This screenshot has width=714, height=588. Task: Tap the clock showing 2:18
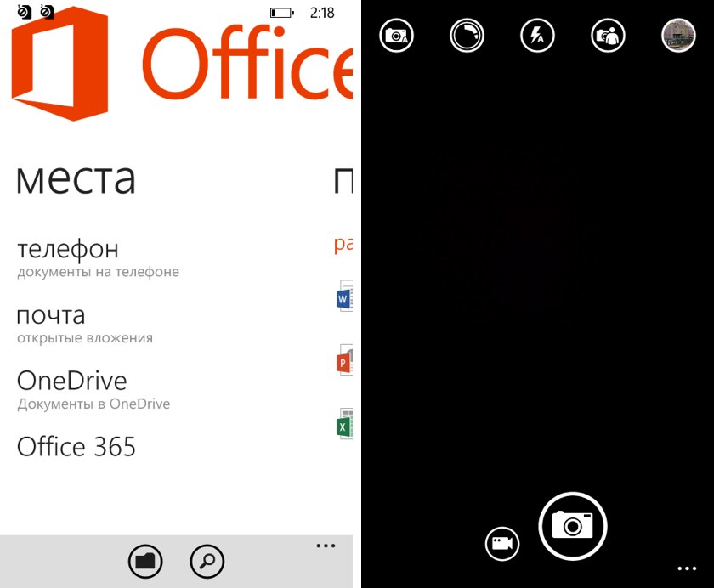click(322, 13)
